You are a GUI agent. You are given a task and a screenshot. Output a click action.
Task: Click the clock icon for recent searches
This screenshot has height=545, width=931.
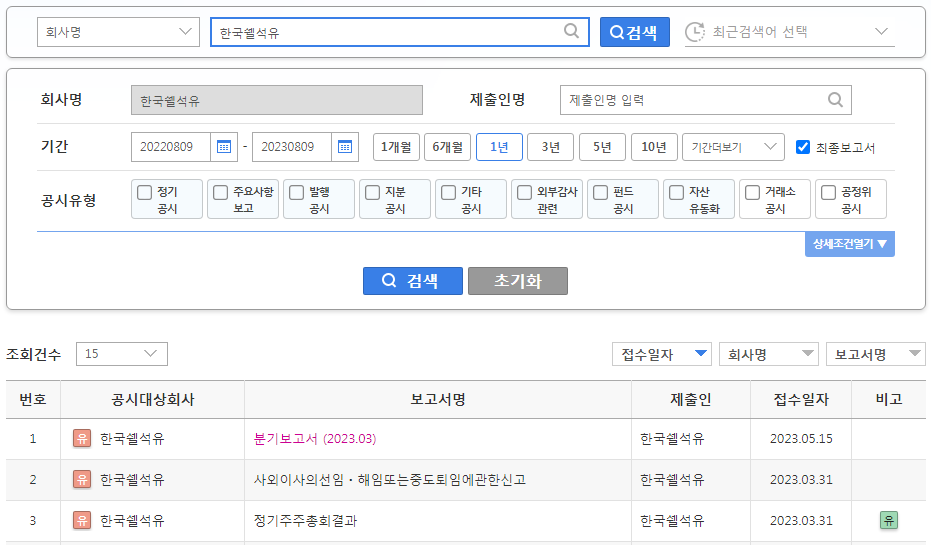[x=695, y=32]
